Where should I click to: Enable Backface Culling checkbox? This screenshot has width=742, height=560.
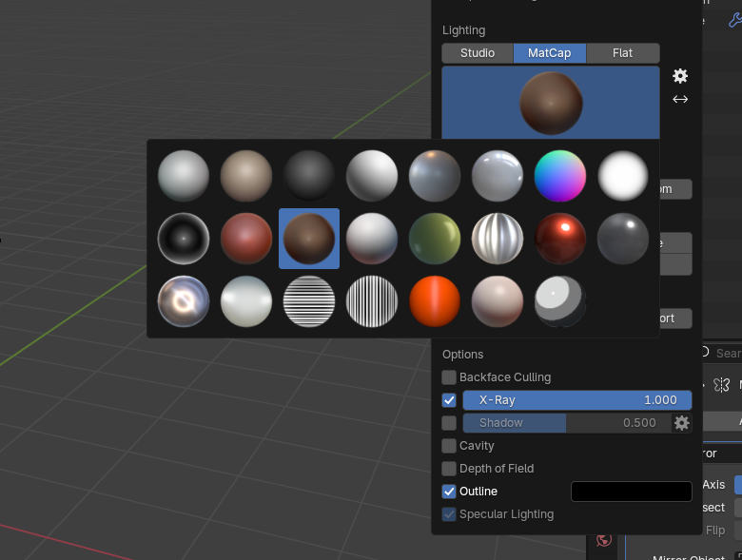[x=449, y=377]
